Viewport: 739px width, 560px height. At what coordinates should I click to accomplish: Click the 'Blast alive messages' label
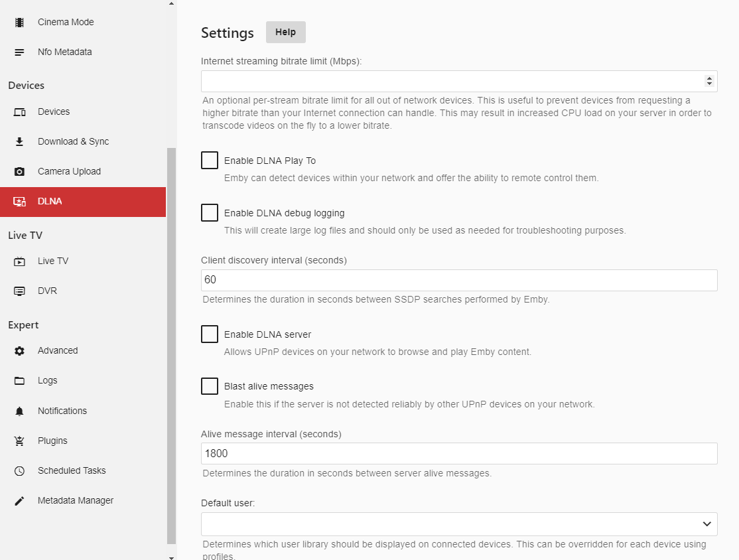[x=269, y=387]
